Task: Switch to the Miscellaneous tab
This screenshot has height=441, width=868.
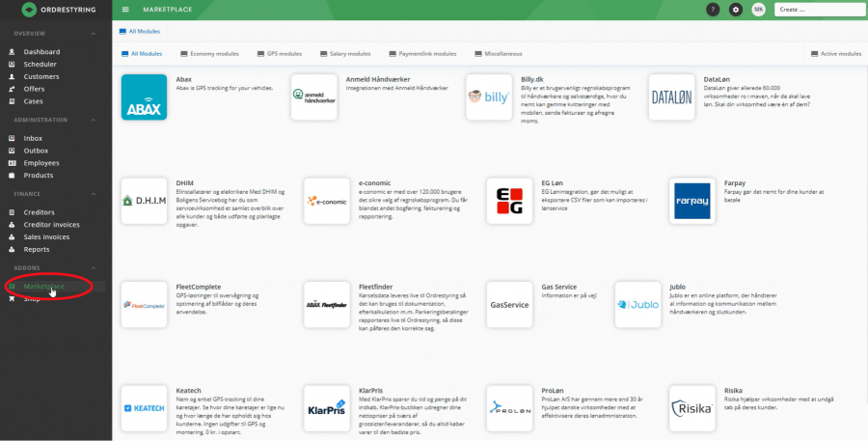Action: click(499, 54)
